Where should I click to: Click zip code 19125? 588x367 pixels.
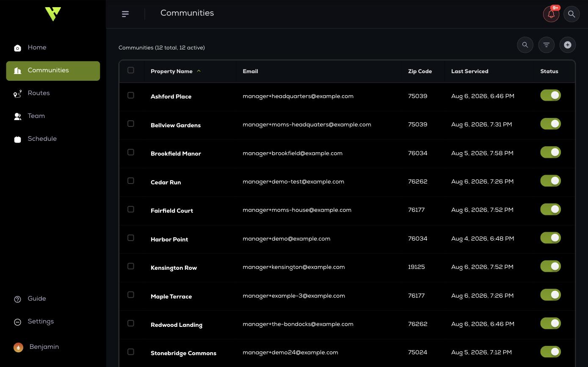tap(417, 267)
